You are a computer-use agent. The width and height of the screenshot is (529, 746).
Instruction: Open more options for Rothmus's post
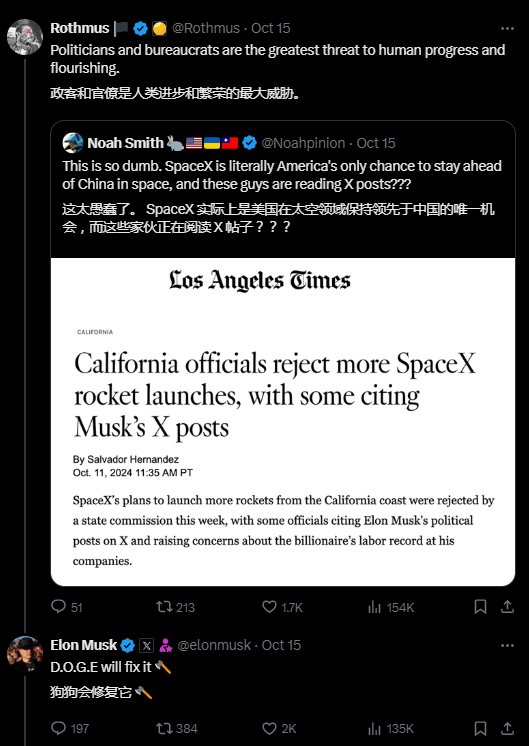507,29
